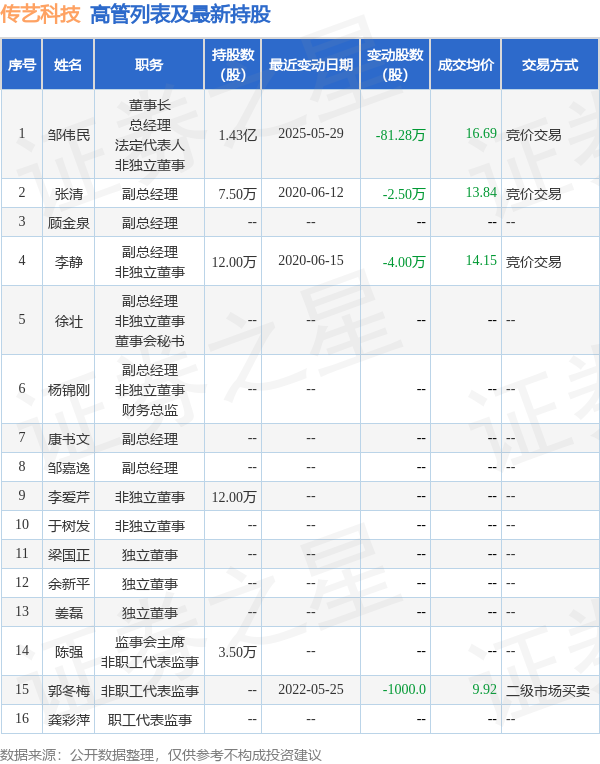Screen dimensions: 600x764
Task: Click the name 余新平
Action: pyautogui.click(x=69, y=584)
